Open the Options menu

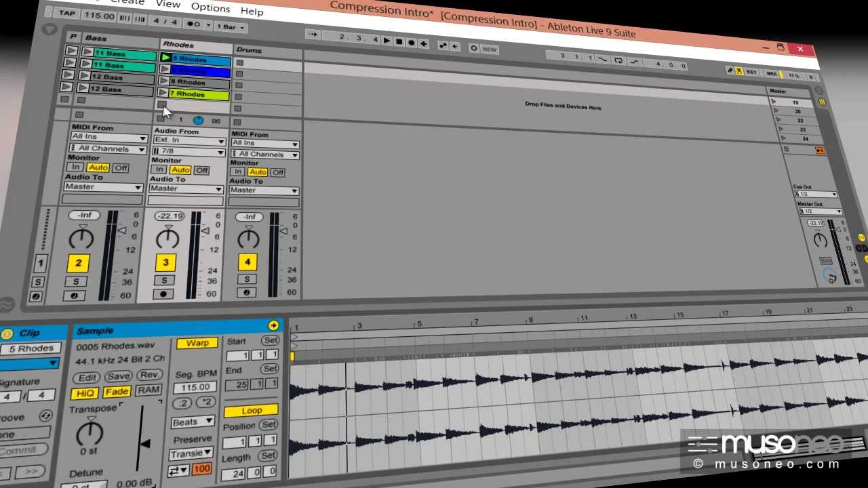(x=210, y=7)
